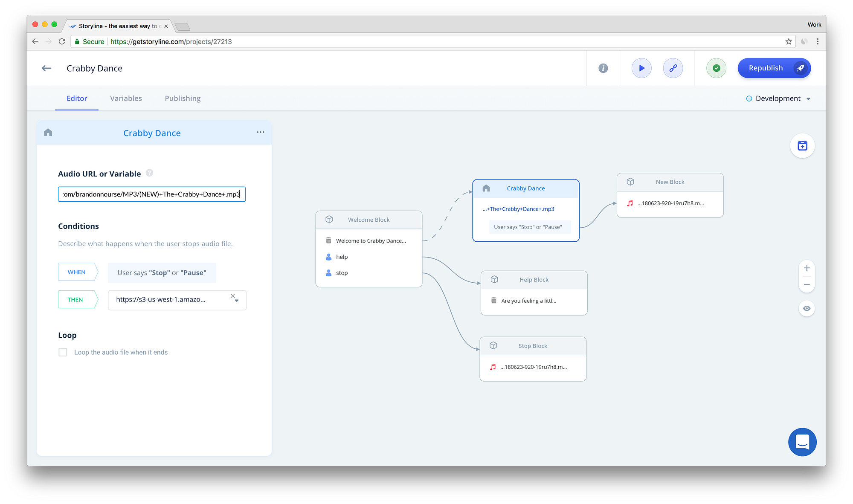Screen dimensions: 853x504
Task: Click the Audio URL help question mark
Action: tap(149, 173)
